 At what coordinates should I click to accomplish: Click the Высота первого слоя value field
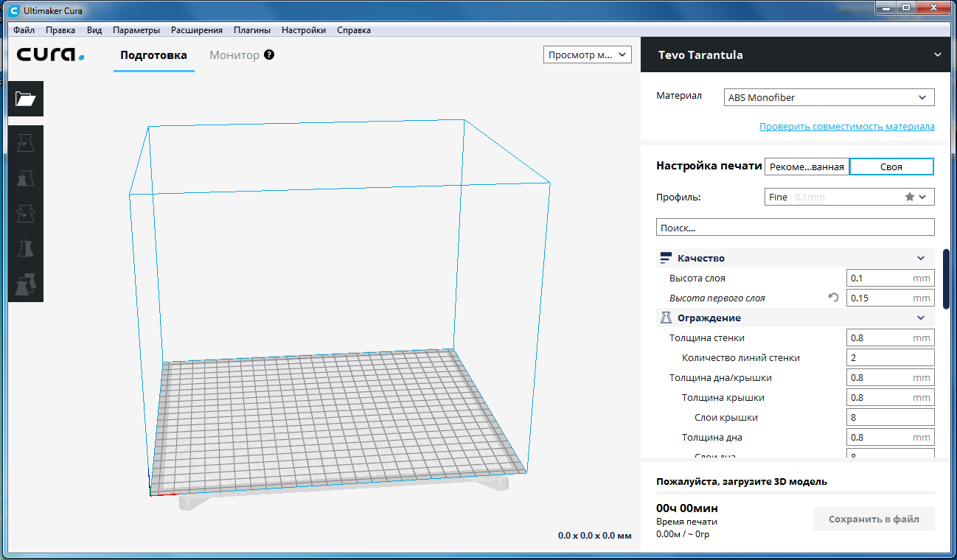[x=891, y=298]
